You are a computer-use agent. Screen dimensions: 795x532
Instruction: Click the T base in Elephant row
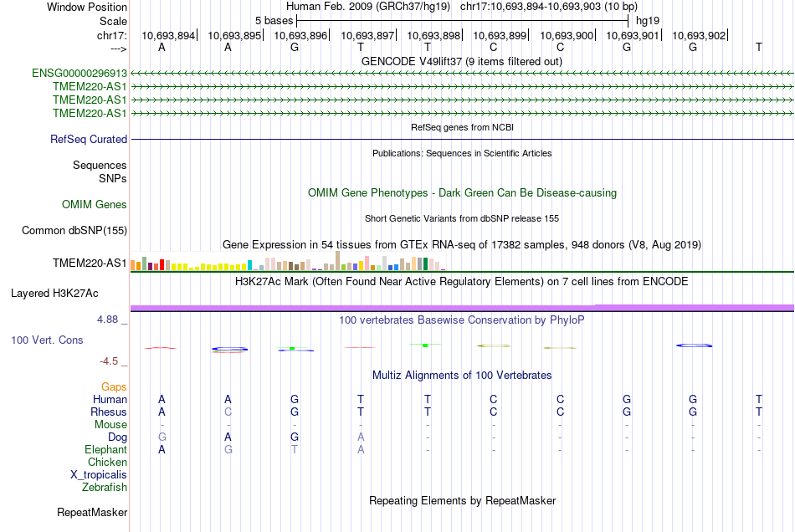point(294,449)
